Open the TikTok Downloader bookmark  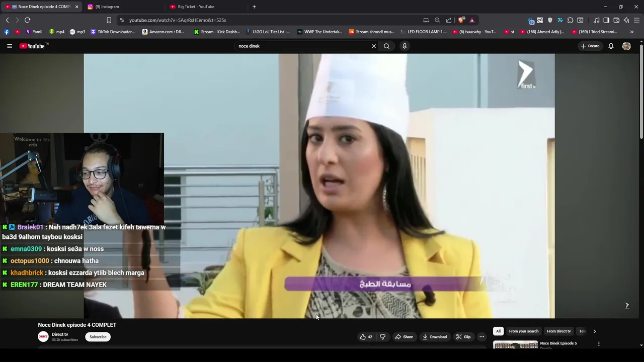[113, 32]
